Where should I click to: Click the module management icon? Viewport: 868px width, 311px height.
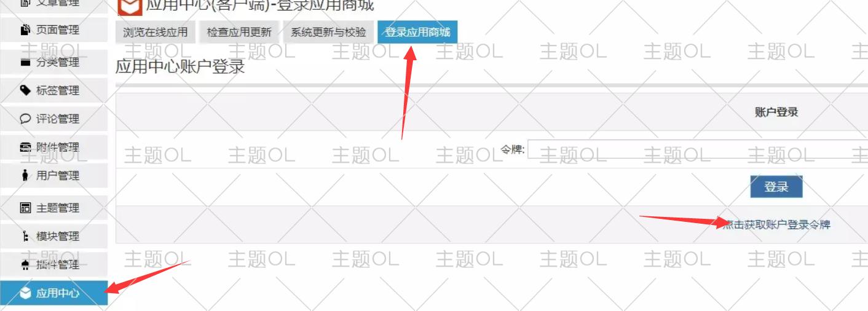25,236
